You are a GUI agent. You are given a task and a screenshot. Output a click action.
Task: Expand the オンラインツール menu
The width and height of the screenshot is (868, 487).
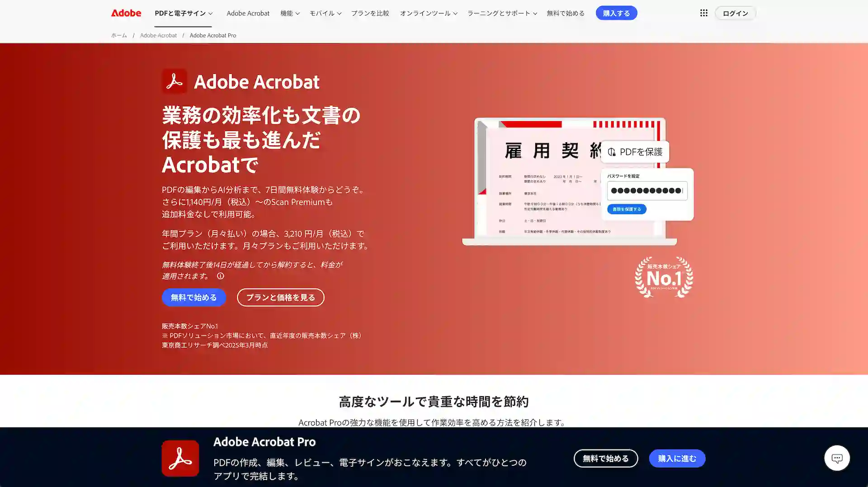[428, 13]
